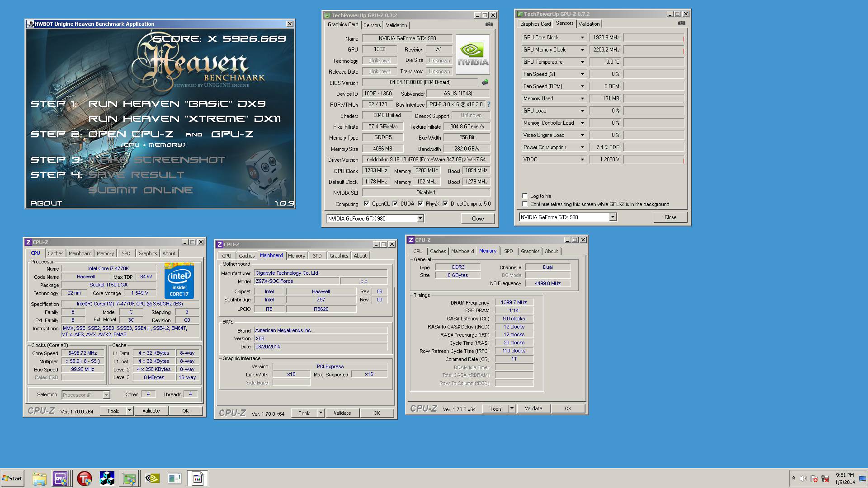Click the red T taskbar icon
Screen dimensions: 868x488
click(84, 479)
